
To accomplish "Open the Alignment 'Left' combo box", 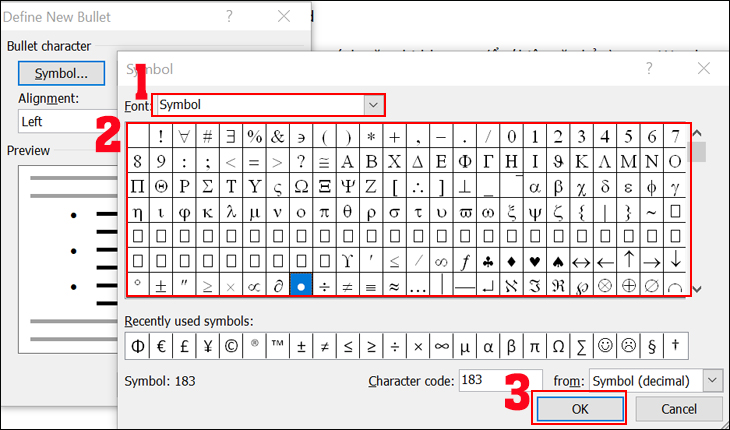I will click(x=69, y=122).
